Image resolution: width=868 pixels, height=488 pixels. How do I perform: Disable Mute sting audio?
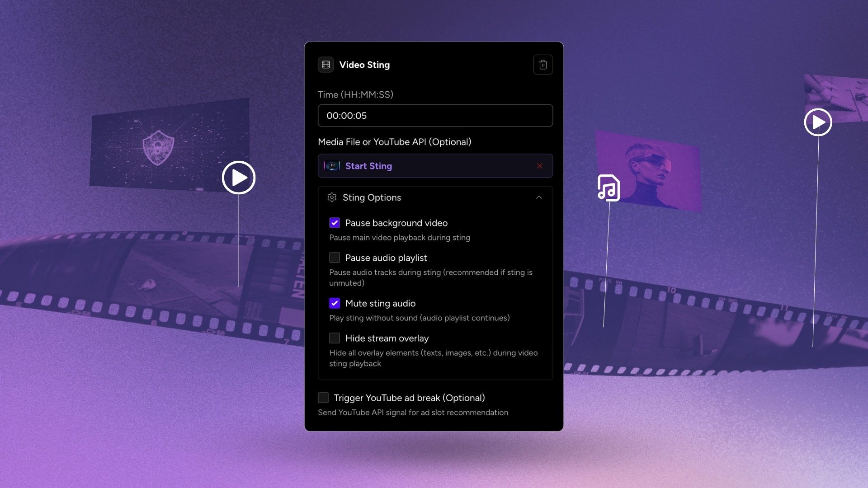coord(335,303)
